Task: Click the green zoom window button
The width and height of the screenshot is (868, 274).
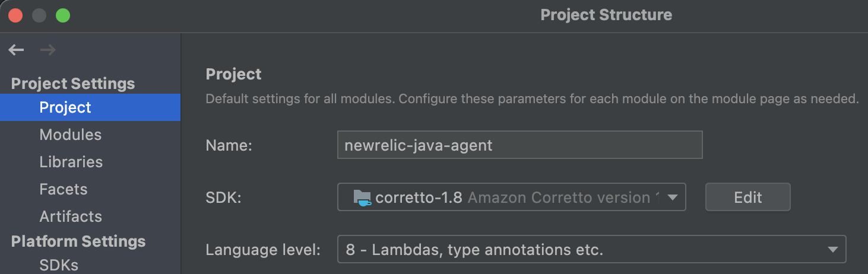Action: (x=63, y=15)
